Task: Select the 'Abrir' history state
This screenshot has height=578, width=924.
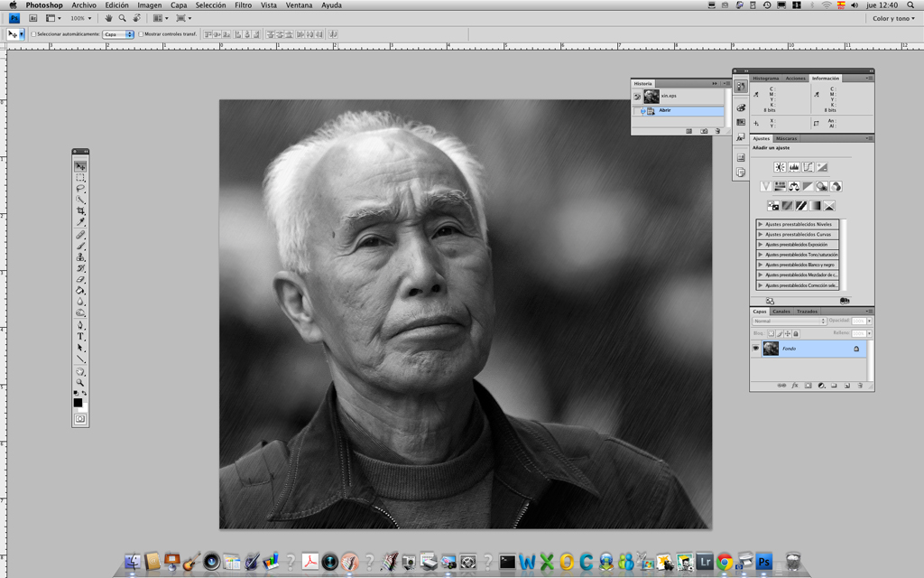Action: [664, 110]
